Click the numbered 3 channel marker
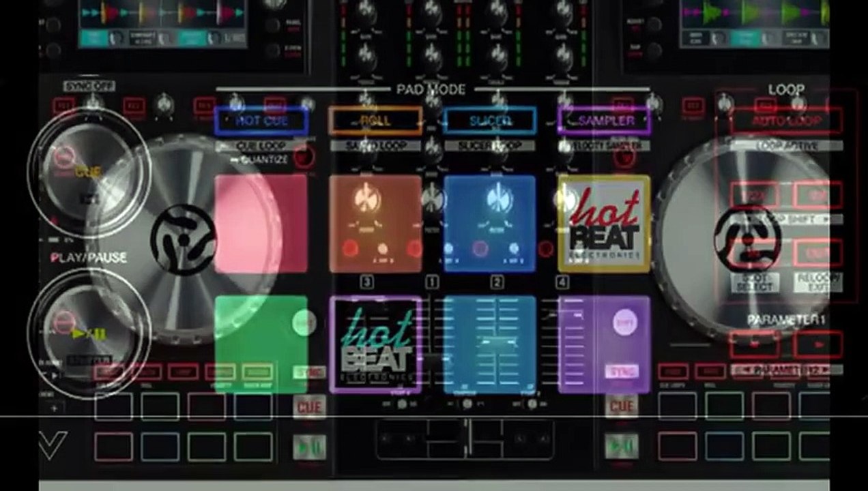This screenshot has width=868, height=491. pos(366,282)
